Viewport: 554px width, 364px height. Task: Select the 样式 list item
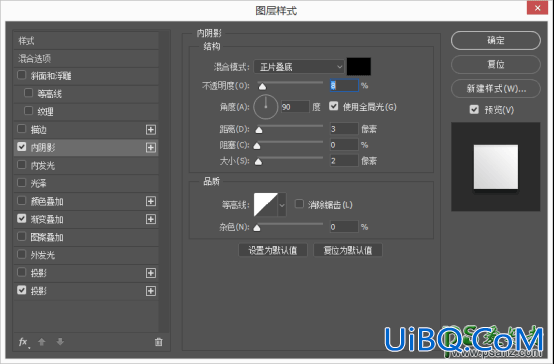[86, 41]
